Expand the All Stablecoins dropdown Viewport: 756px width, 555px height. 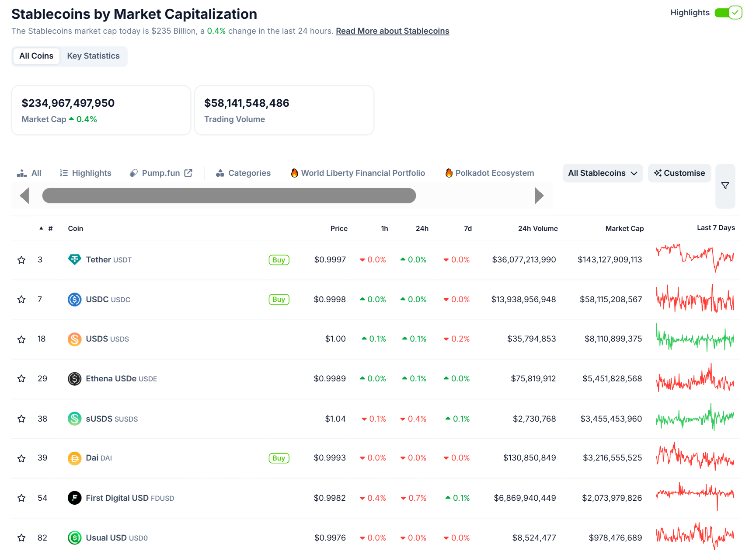point(603,173)
